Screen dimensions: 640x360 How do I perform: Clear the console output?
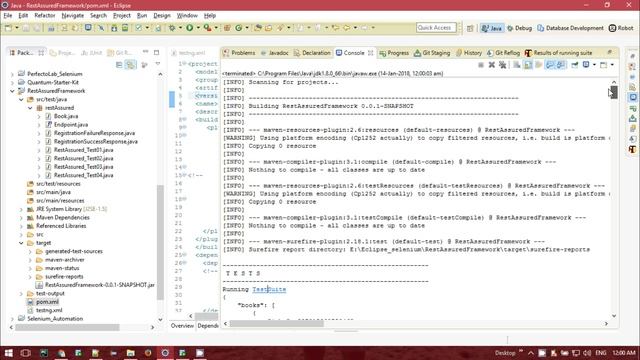coord(517,65)
